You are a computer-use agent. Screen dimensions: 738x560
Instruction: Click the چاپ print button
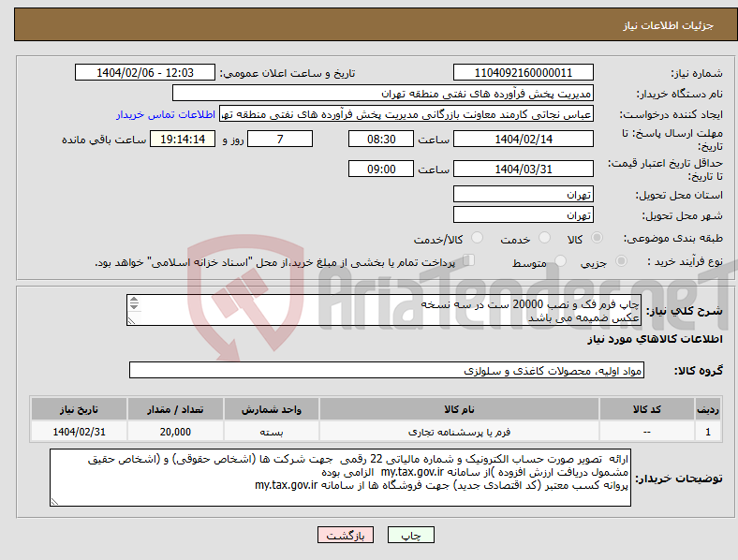tap(411, 535)
